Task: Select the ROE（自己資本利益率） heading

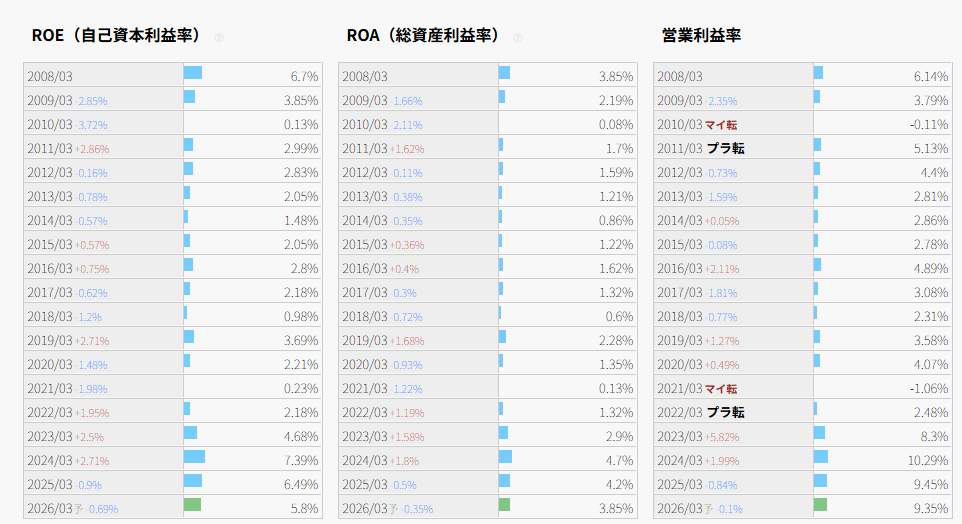Action: point(117,36)
